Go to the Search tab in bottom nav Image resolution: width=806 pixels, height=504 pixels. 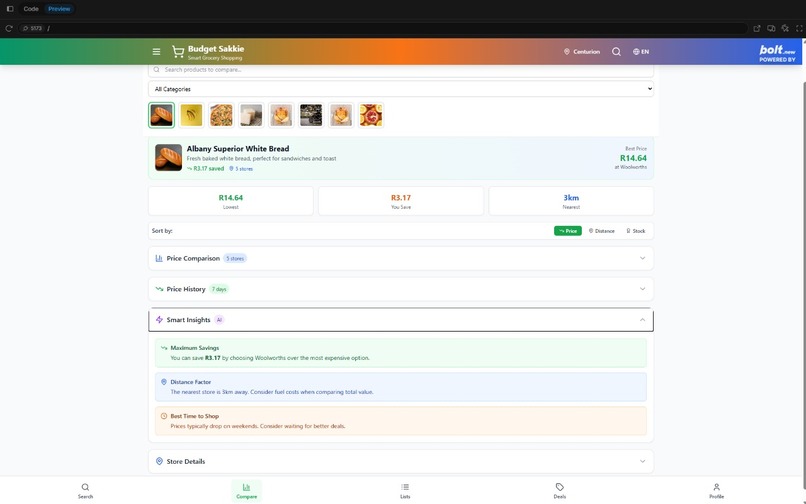coord(85,491)
